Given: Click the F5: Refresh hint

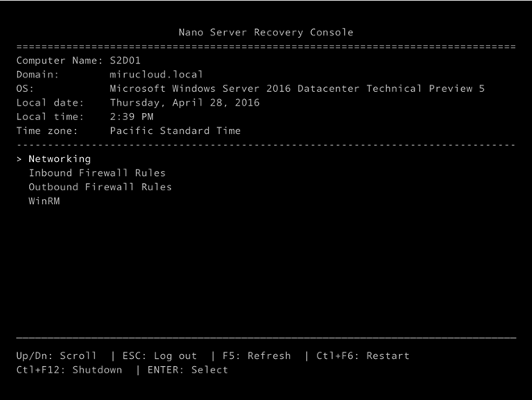Looking at the screenshot, I should click(256, 356).
